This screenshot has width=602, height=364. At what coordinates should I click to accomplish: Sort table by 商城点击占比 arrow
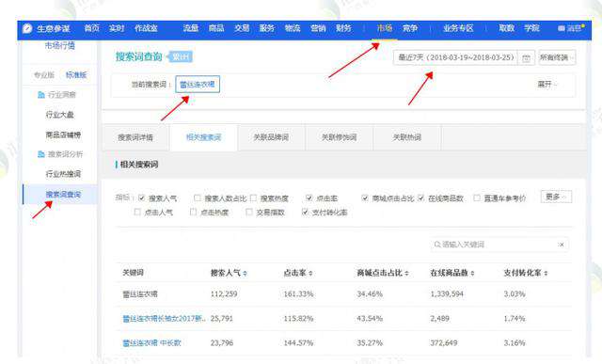tap(406, 274)
